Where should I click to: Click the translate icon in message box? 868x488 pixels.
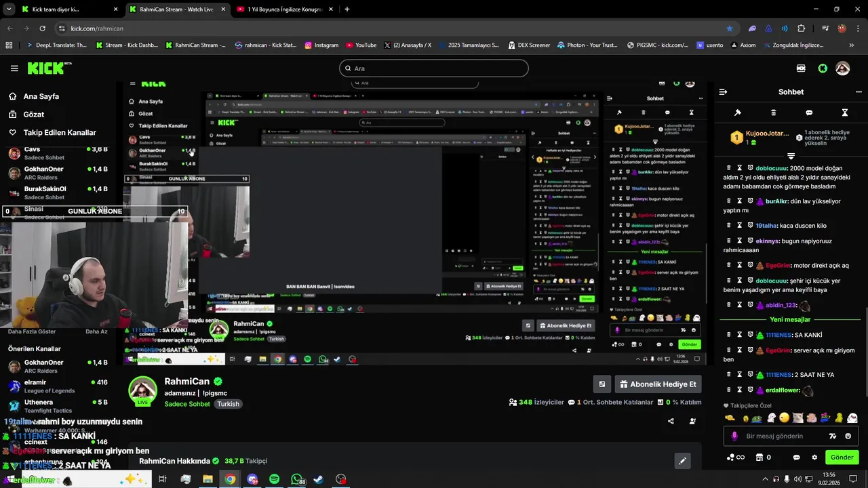tap(833, 436)
